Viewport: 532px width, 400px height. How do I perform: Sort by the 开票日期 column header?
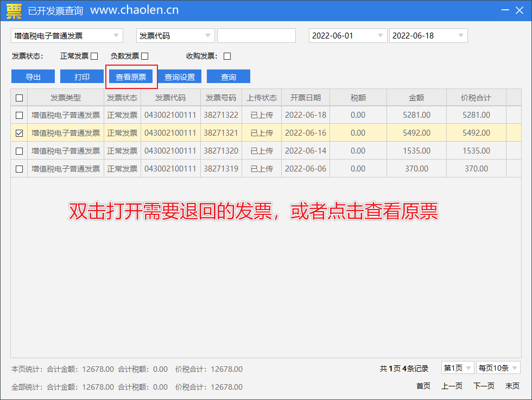(x=306, y=98)
